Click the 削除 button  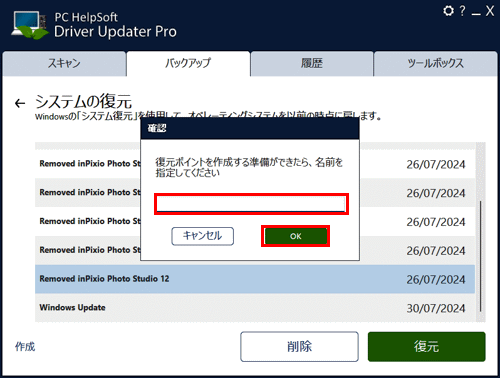click(299, 346)
